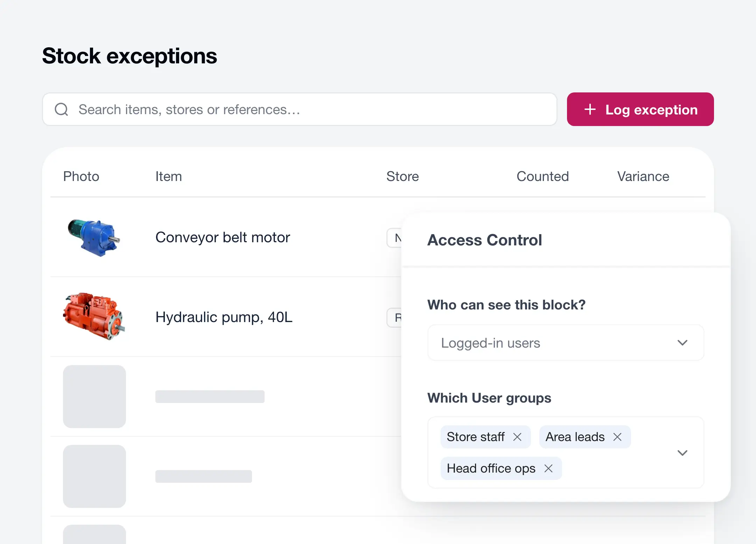Remove the Area leads tag
The width and height of the screenshot is (756, 544).
tap(617, 437)
